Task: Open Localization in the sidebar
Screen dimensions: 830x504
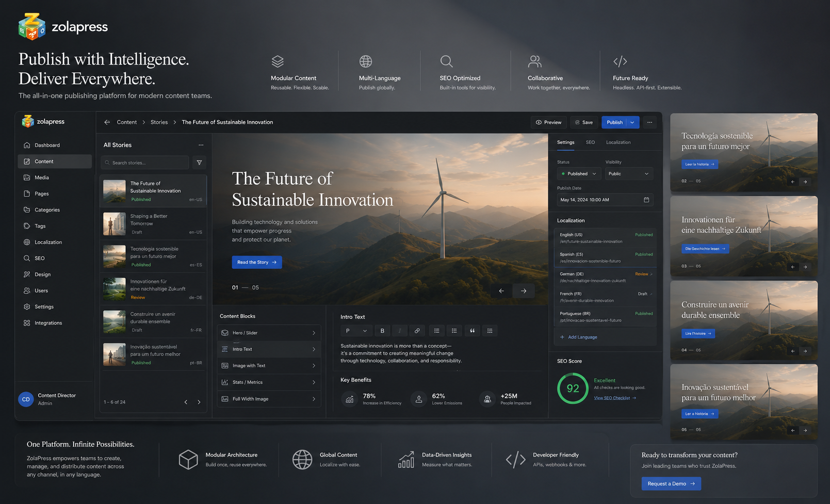Action: 55,242
